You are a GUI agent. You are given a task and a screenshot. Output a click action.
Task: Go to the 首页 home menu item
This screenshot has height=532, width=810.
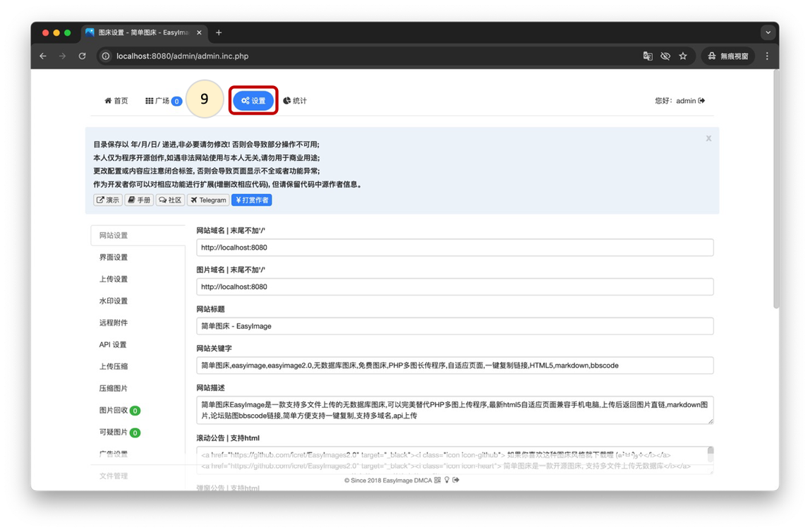pos(116,101)
